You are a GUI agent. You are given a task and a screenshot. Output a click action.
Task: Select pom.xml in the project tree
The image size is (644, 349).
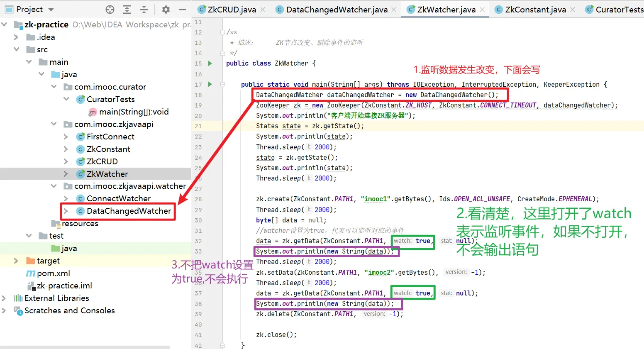tap(53, 273)
